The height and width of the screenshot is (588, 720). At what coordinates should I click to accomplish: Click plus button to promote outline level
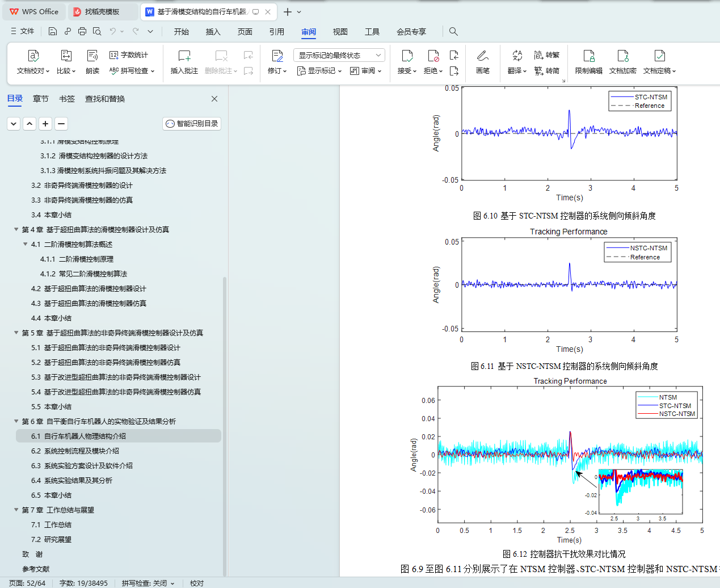point(45,124)
